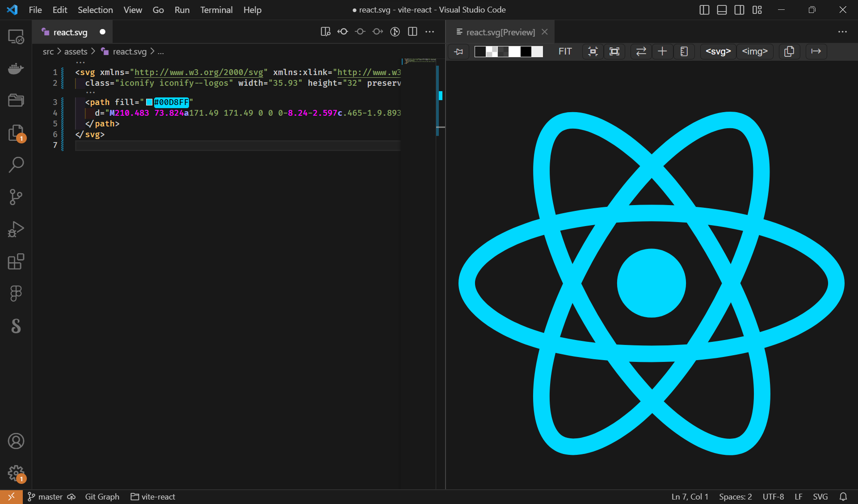
Task: Switch preview to <img> mode
Action: point(755,52)
